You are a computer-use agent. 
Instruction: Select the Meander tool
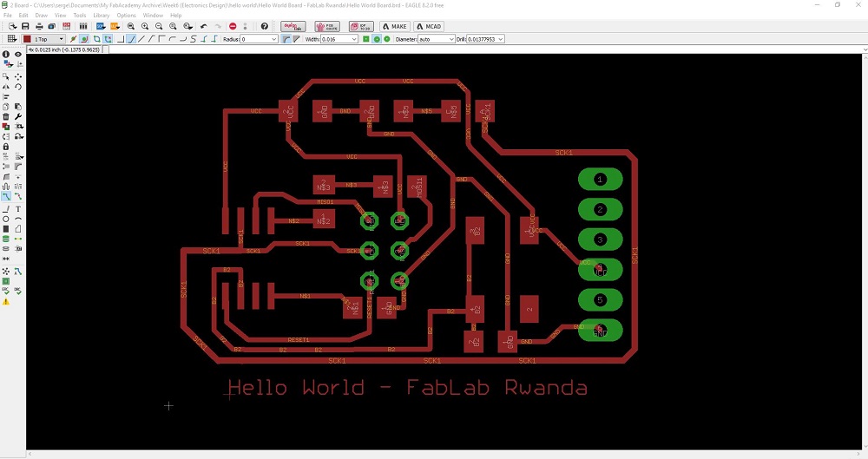6,186
